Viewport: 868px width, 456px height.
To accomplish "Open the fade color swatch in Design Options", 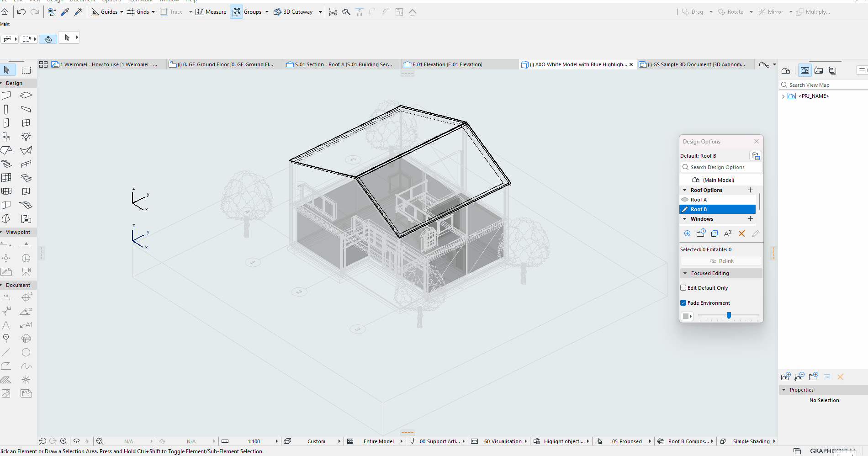I will pos(687,316).
